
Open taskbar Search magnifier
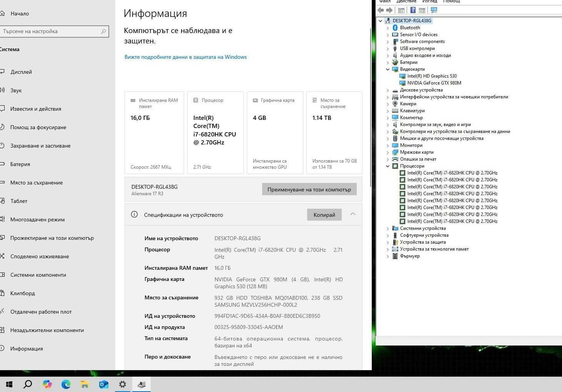click(x=28, y=384)
